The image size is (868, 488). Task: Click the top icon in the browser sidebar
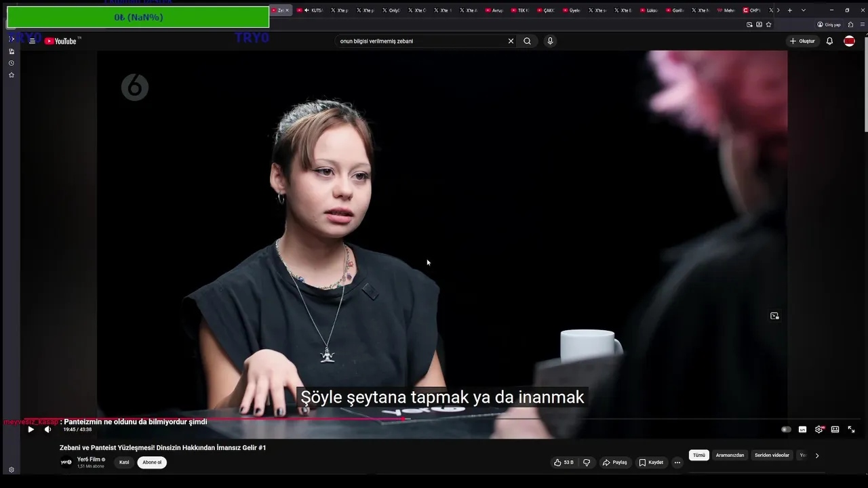click(x=12, y=39)
